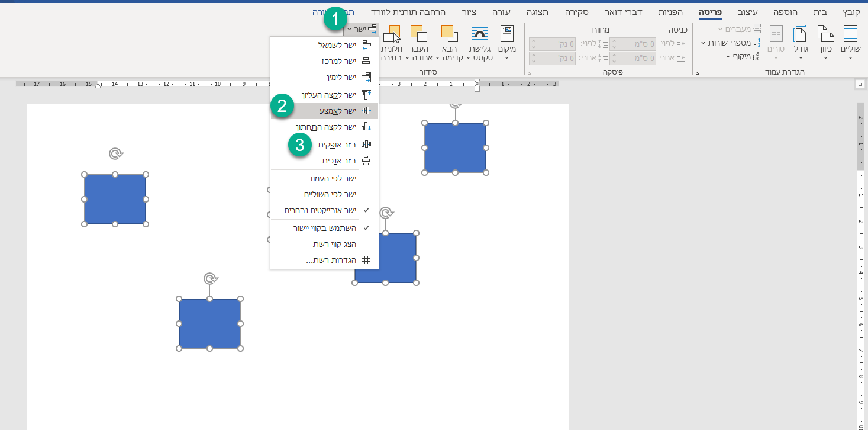Choose Align Left (ישר לשמאל)

pyautogui.click(x=324, y=45)
